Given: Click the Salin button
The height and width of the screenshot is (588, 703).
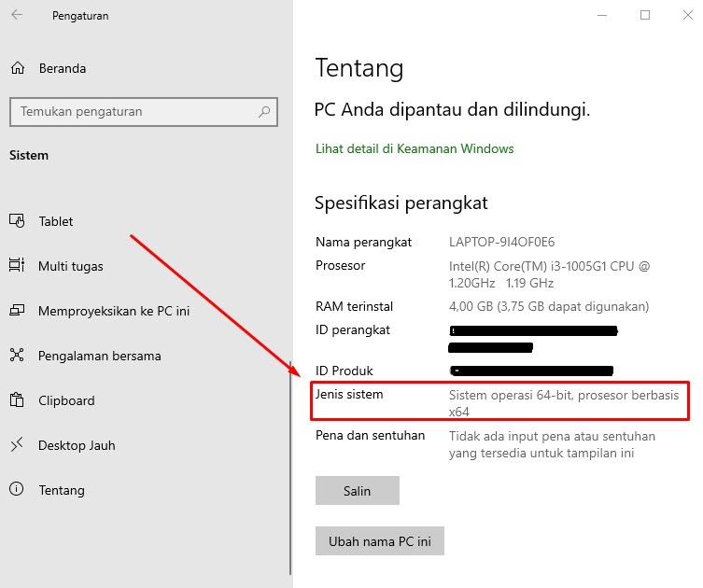Looking at the screenshot, I should (x=358, y=491).
